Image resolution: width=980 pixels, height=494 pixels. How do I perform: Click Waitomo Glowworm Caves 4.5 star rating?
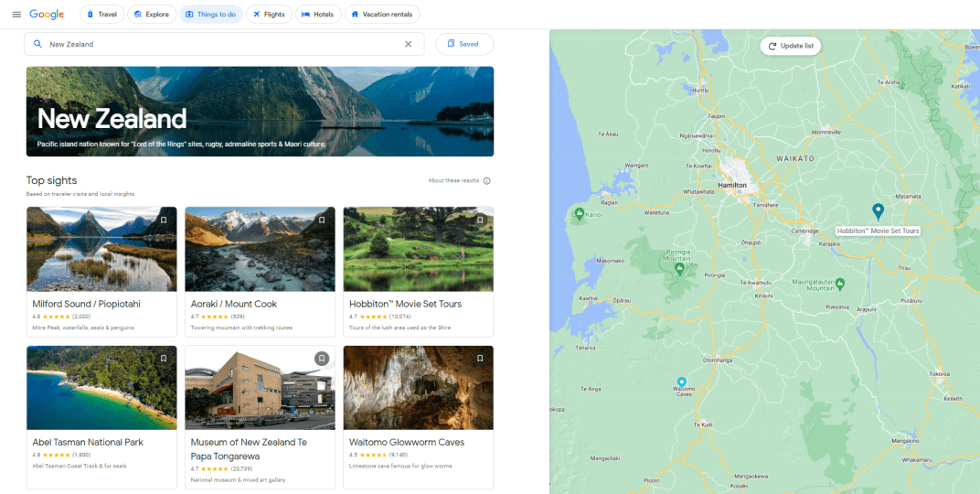[x=378, y=455]
